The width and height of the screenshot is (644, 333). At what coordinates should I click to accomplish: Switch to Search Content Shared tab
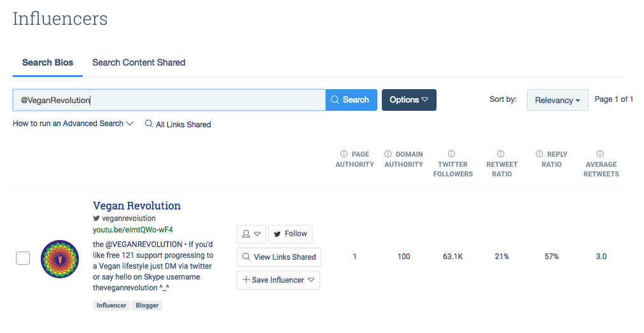coord(139,62)
